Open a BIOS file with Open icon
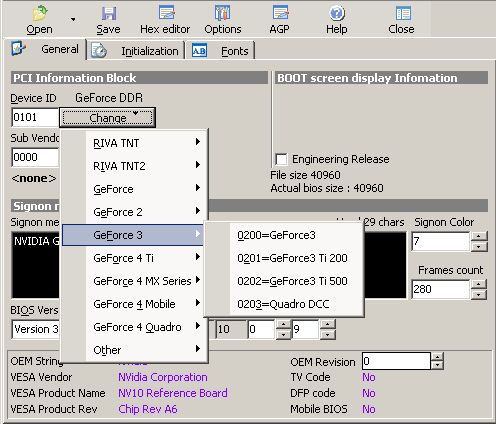Screen dimensions: 496x424 (39, 14)
